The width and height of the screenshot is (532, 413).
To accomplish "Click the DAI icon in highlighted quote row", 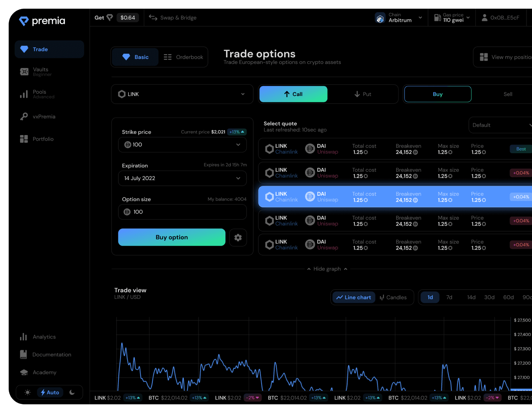I will click(x=310, y=196).
